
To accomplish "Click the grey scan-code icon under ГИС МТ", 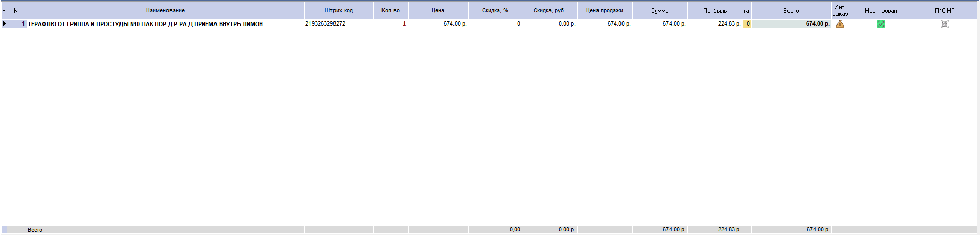I will (945, 24).
